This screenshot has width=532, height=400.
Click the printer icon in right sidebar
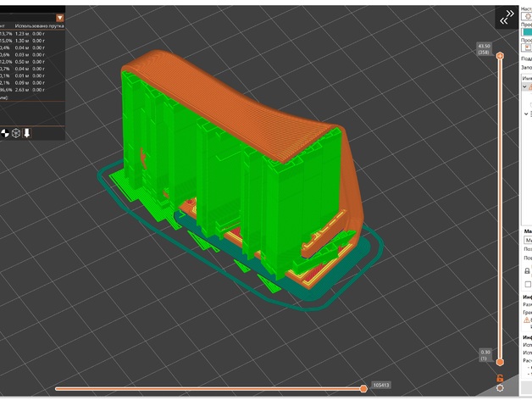pos(527,270)
